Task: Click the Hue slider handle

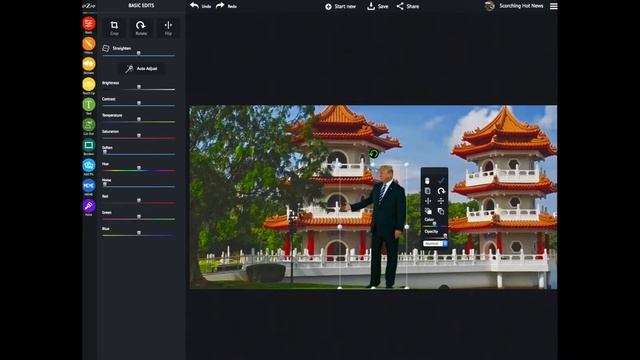Action: click(x=139, y=168)
